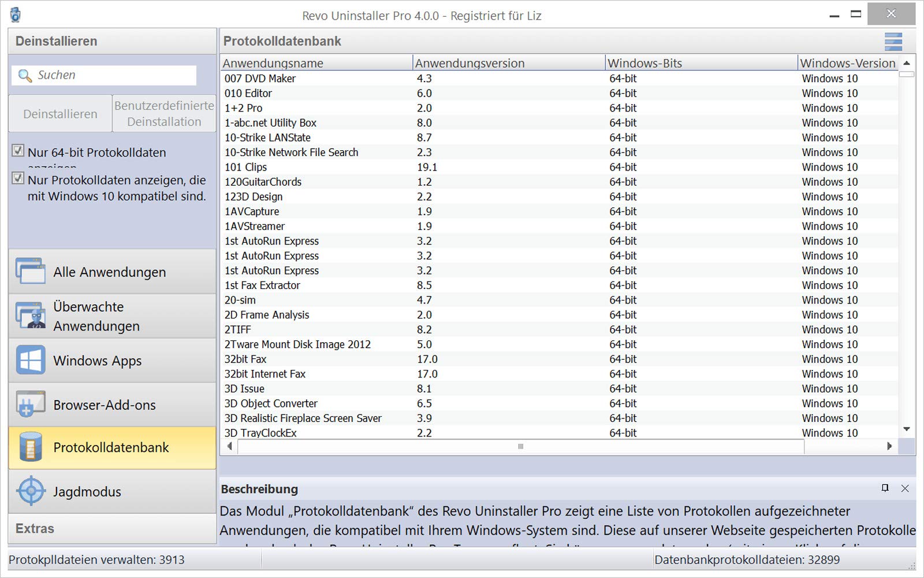Select the 32bit Internet Fax row
The height and width of the screenshot is (578, 924).
tap(559, 374)
